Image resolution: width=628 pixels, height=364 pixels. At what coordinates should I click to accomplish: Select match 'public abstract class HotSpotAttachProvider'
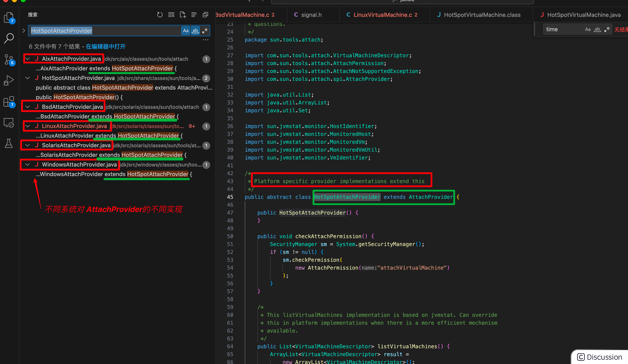tap(124, 88)
